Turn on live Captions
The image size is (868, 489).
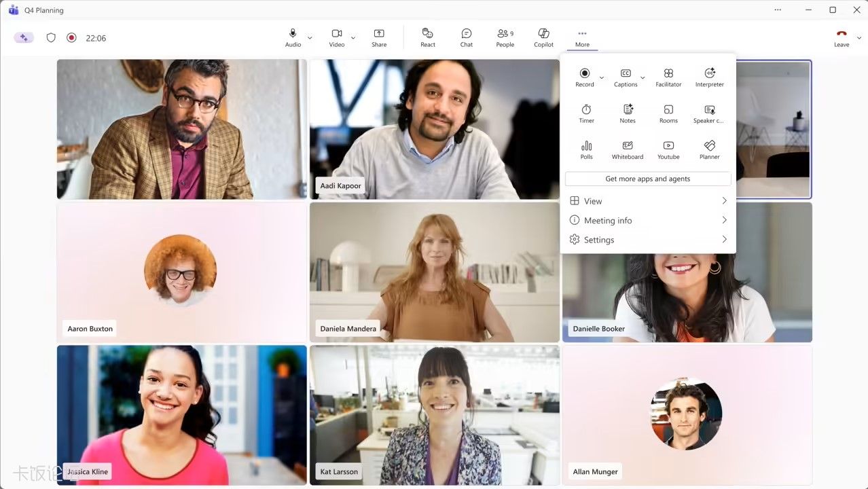626,77
